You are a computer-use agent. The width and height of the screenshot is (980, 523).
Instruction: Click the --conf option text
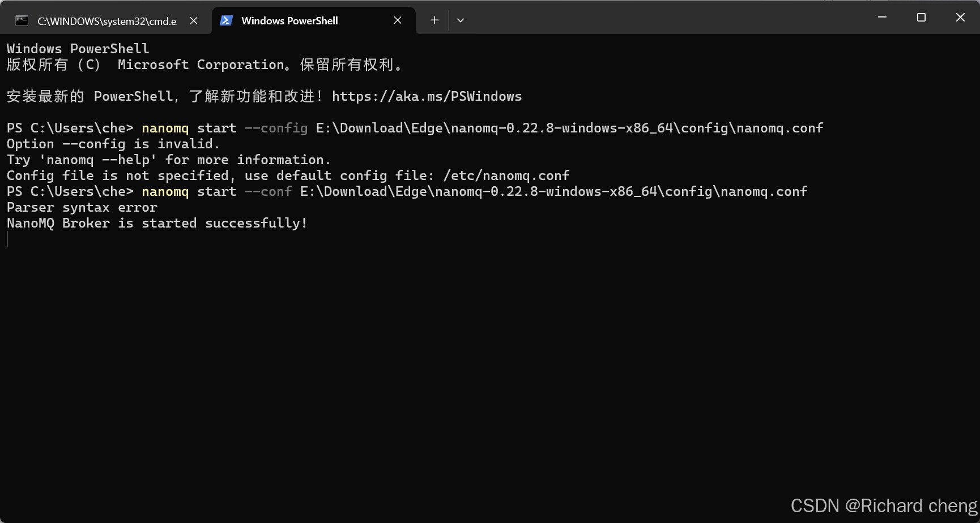(269, 192)
